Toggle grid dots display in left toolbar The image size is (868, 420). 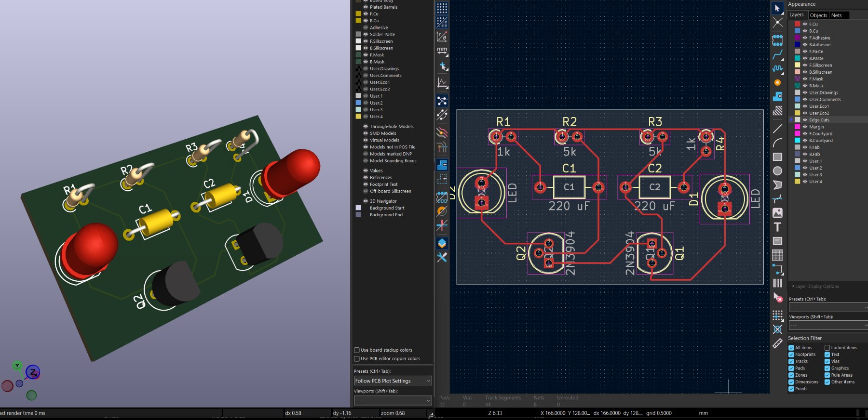click(x=442, y=8)
